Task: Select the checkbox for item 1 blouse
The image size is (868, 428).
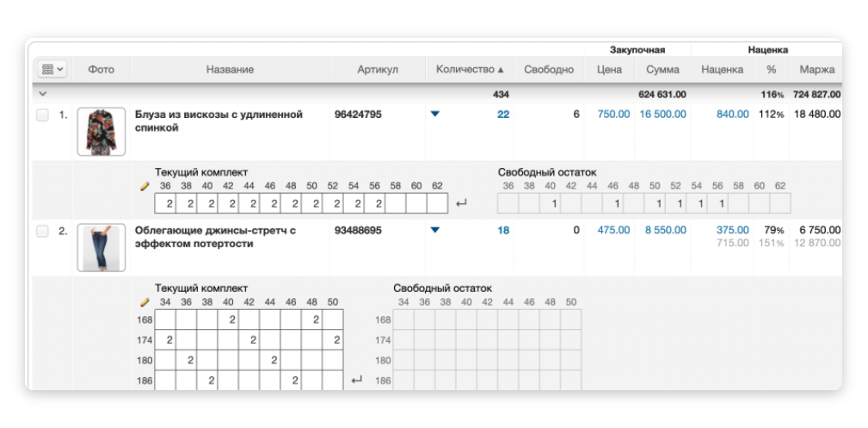Action: point(42,115)
